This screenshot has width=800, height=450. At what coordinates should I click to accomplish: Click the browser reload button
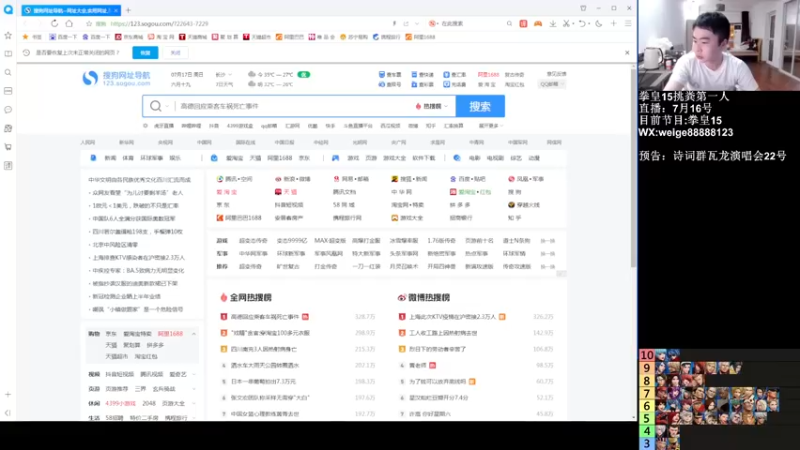coord(54,23)
